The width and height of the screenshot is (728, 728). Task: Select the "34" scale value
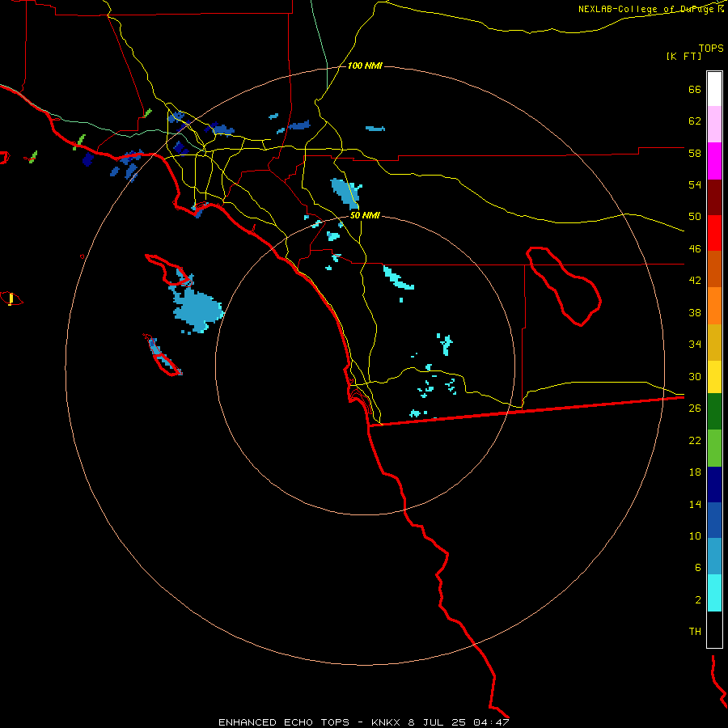(695, 345)
